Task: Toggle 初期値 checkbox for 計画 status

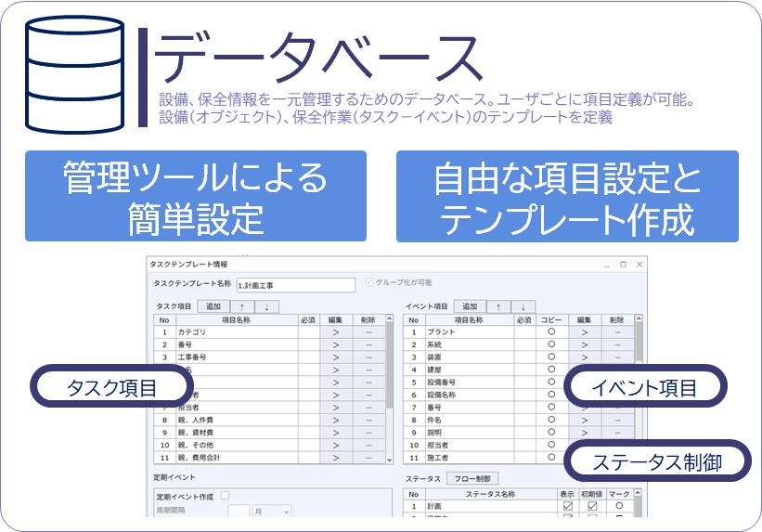Action: click(592, 507)
